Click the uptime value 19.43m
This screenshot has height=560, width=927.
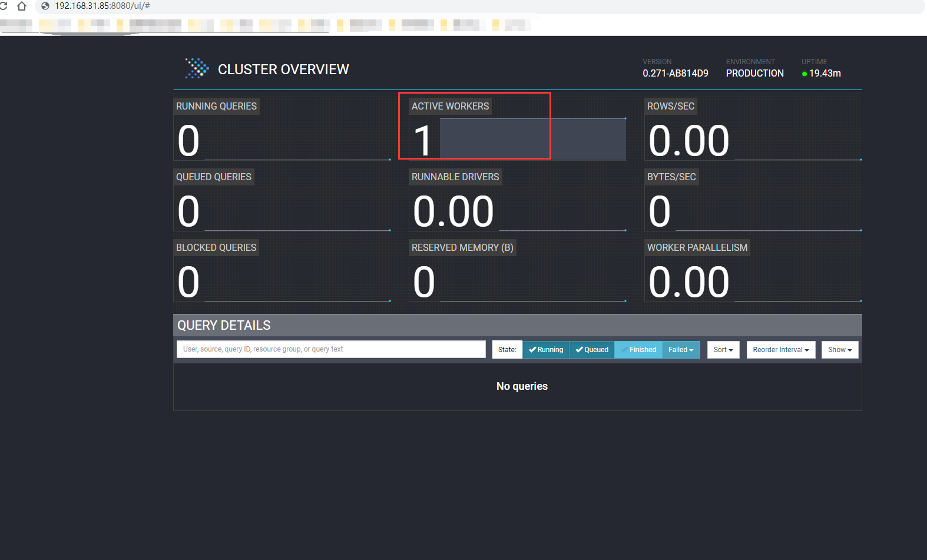coord(825,74)
